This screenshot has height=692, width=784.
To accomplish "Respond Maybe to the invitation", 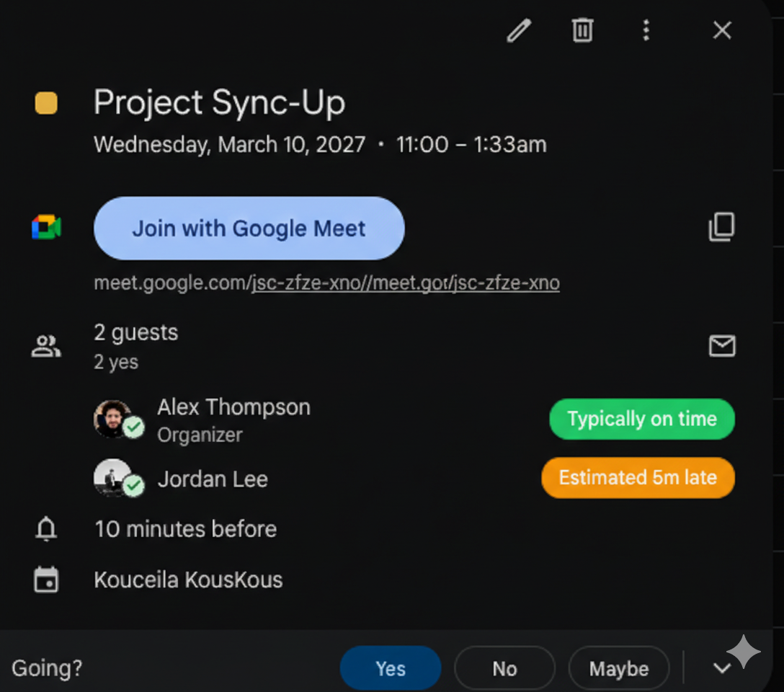I will 618,669.
